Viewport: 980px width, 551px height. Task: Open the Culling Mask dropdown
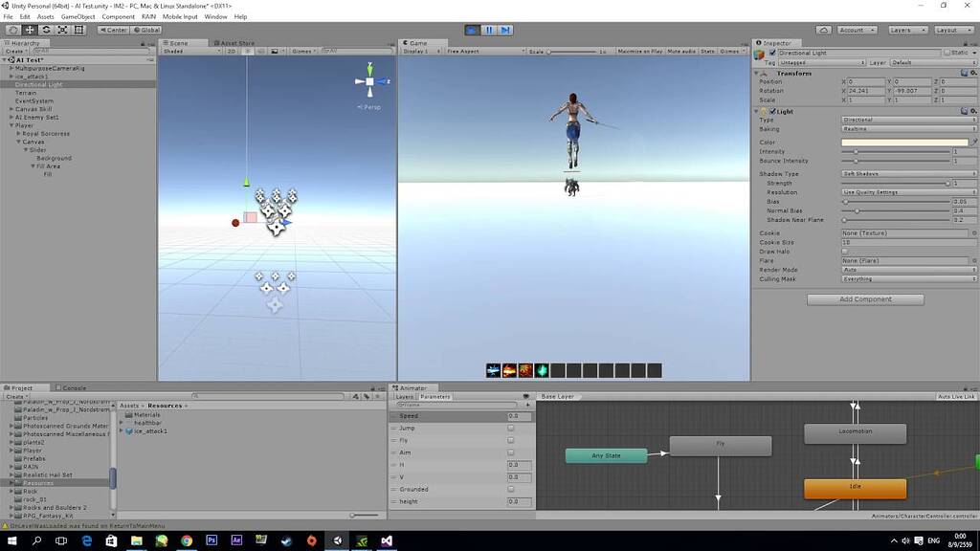(x=907, y=278)
